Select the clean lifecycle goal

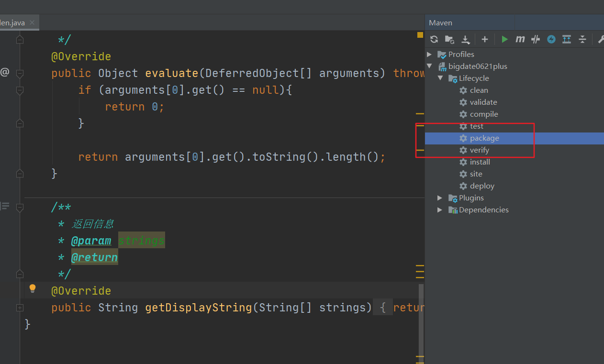pyautogui.click(x=479, y=90)
